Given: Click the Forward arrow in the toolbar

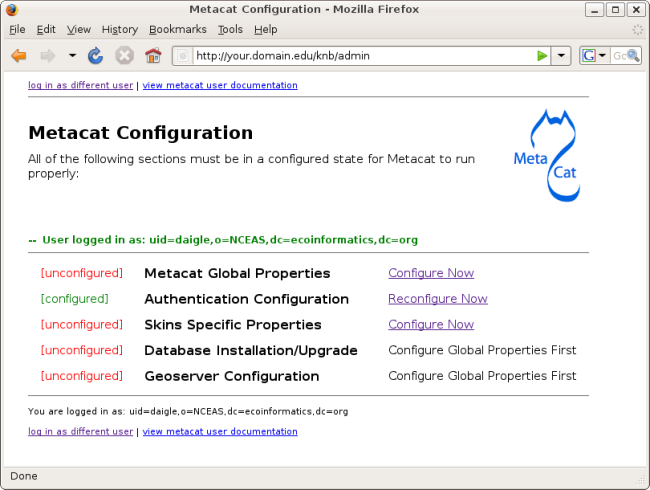Looking at the screenshot, I should click(x=47, y=56).
